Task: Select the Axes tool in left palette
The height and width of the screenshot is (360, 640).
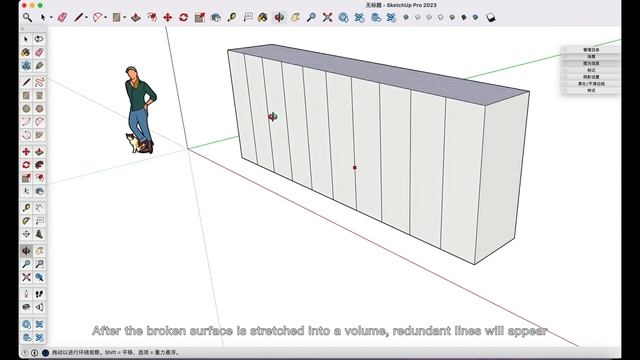Action: click(26, 234)
